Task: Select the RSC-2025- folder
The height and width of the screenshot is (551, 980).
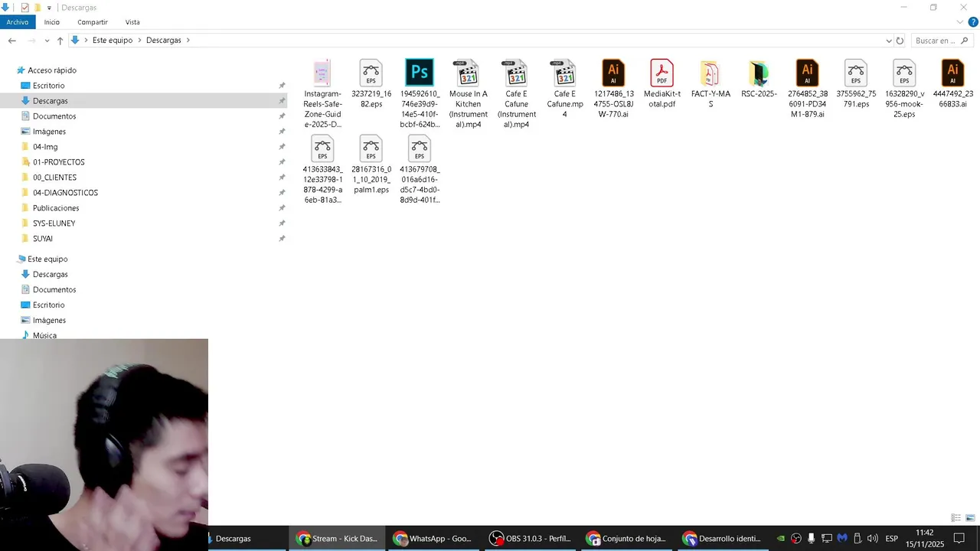Action: click(759, 79)
